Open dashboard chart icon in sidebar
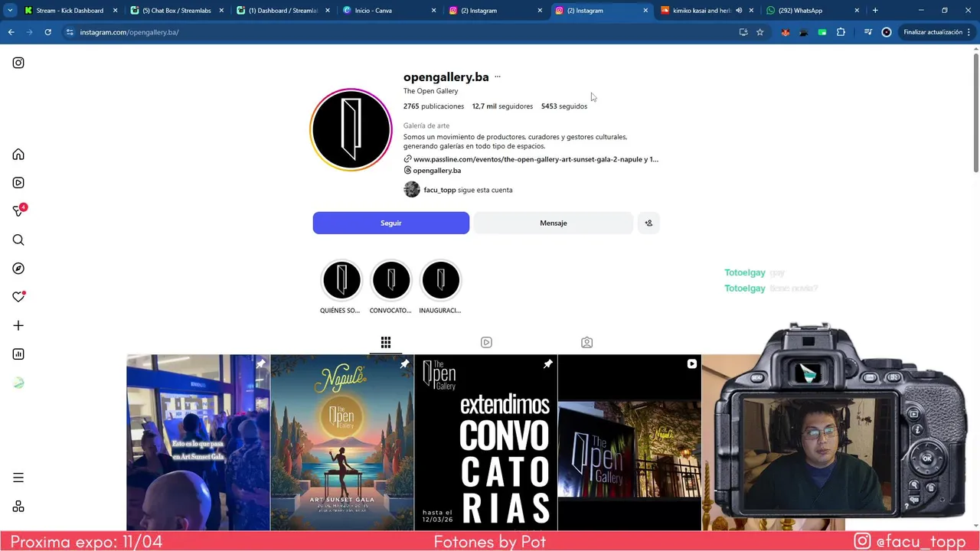This screenshot has height=551, width=980. click(x=18, y=354)
